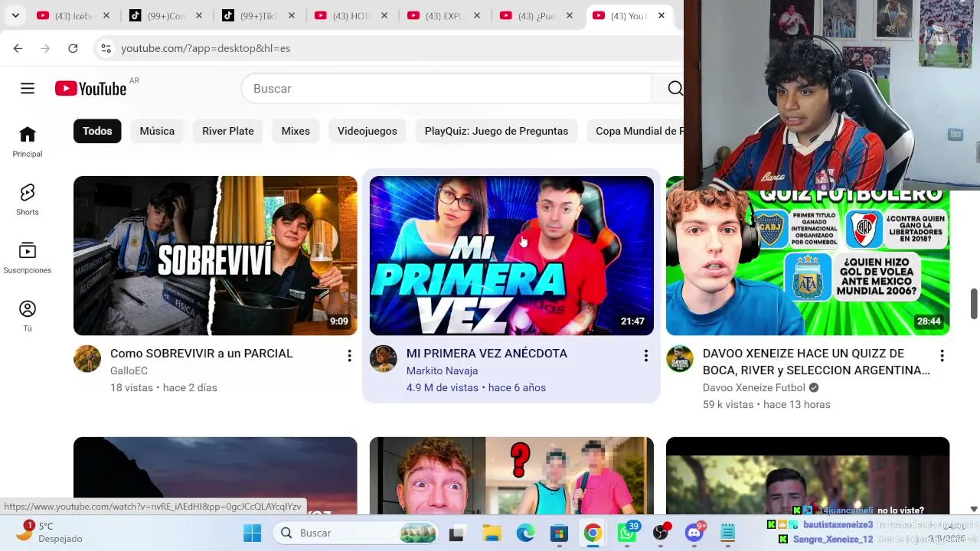
Task: Click the Chrome address bar URL
Action: click(205, 48)
